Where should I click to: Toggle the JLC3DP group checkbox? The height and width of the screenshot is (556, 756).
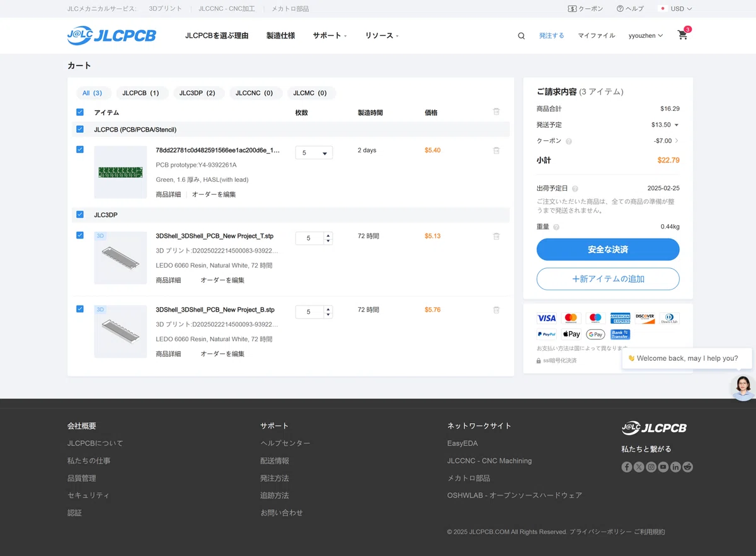point(80,215)
